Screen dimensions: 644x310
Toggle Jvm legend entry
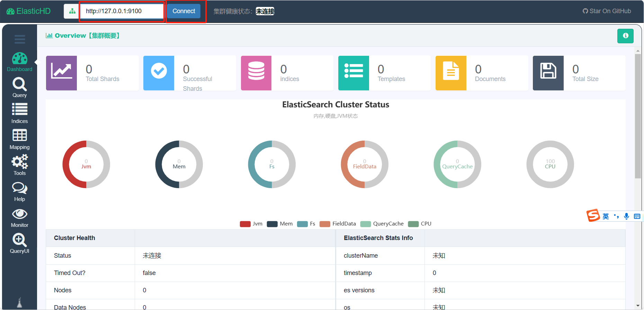click(251, 224)
